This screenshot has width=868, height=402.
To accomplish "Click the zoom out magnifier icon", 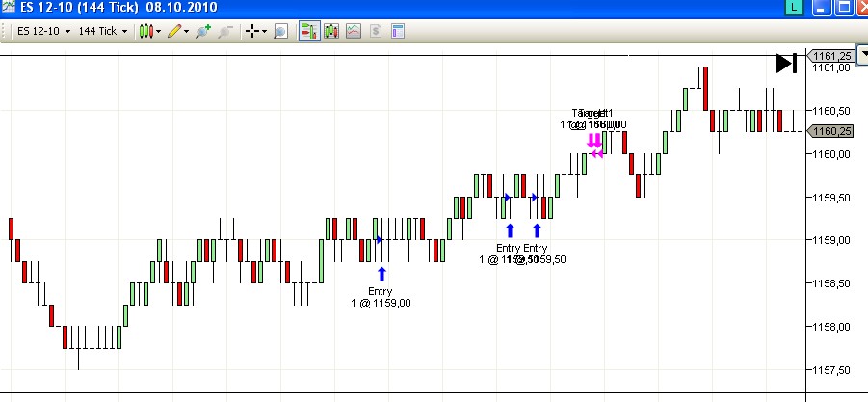I will (224, 31).
